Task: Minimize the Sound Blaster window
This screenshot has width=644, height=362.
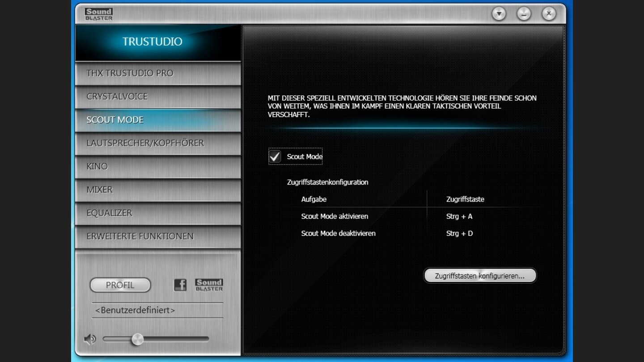Action: click(524, 14)
